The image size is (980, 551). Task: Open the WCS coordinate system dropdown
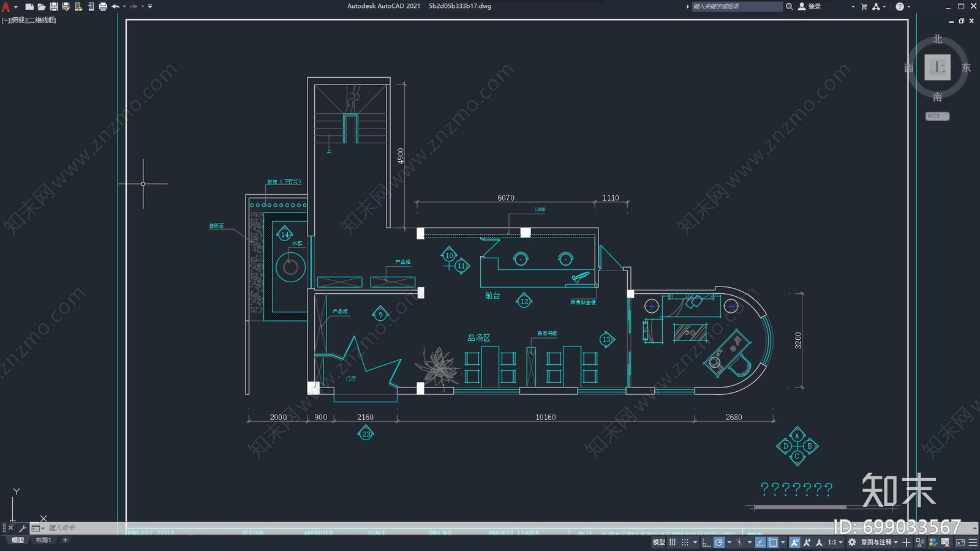[937, 116]
